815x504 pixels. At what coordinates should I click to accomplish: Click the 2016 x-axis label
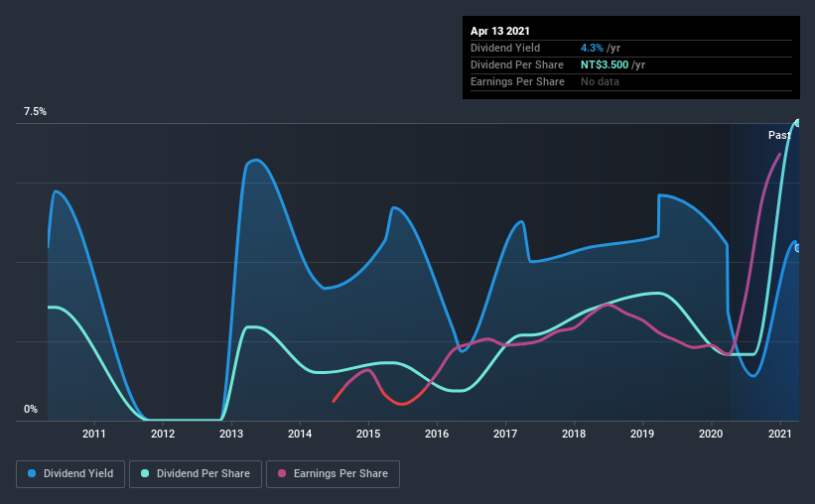coord(437,434)
